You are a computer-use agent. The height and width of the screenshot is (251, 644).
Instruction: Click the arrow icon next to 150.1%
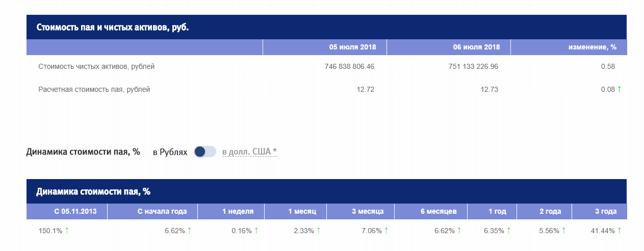click(x=67, y=231)
